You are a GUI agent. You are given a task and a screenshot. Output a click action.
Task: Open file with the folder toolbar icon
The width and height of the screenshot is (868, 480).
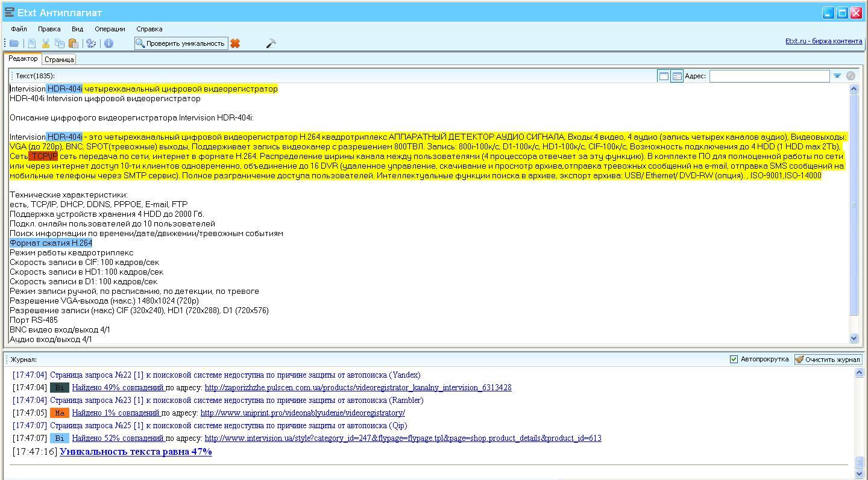pyautogui.click(x=14, y=43)
